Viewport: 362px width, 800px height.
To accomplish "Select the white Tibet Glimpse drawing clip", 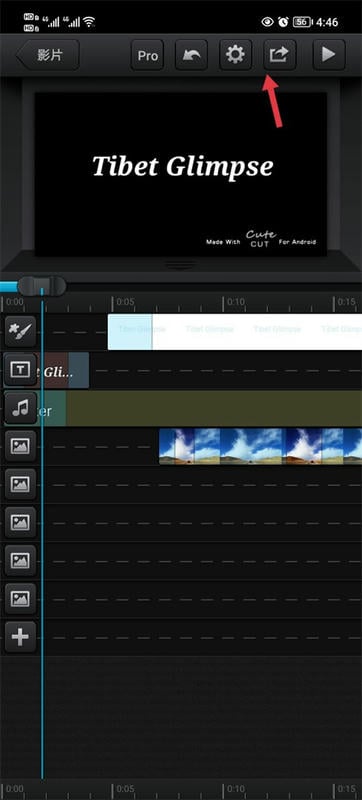I will (x=235, y=332).
